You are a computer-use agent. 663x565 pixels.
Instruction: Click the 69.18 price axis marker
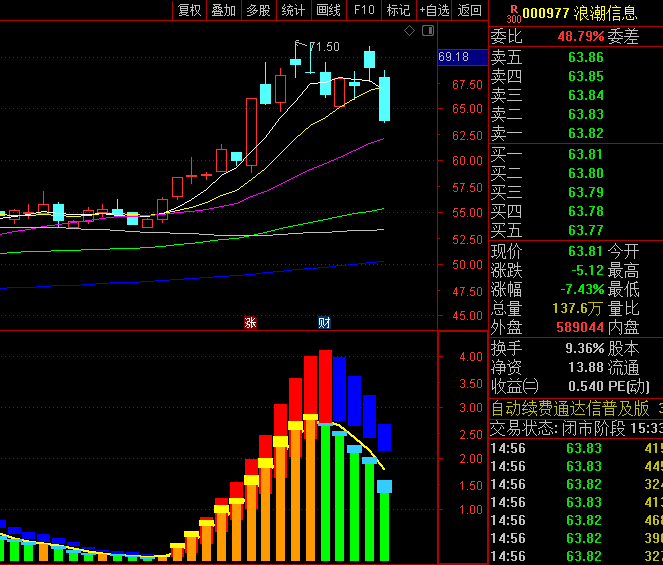pyautogui.click(x=454, y=57)
